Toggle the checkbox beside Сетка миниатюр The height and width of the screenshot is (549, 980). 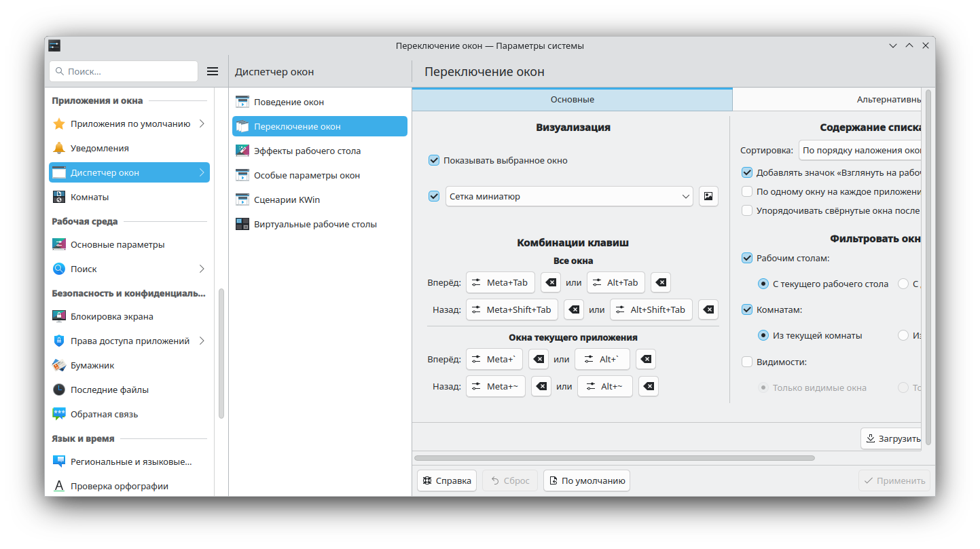[x=434, y=196]
